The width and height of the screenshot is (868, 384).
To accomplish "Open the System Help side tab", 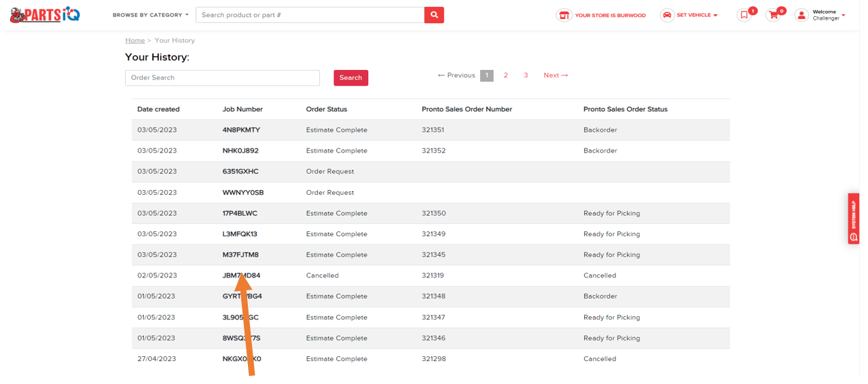I will 853,218.
